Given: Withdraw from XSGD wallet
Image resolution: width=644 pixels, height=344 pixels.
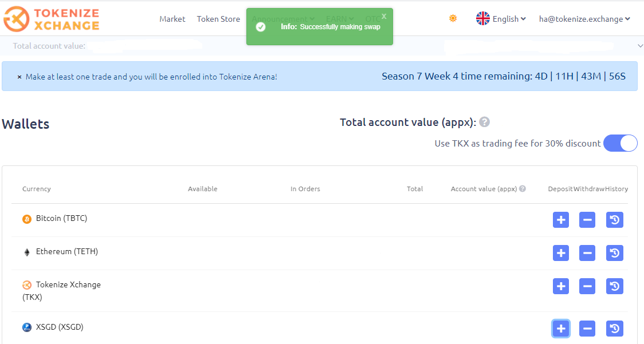Looking at the screenshot, I should click(587, 329).
